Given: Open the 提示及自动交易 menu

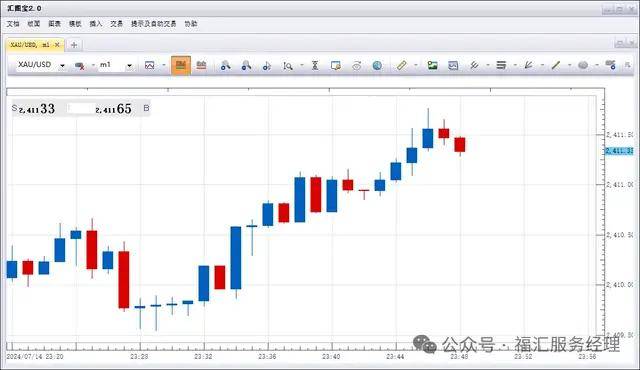Looking at the screenshot, I should 153,24.
